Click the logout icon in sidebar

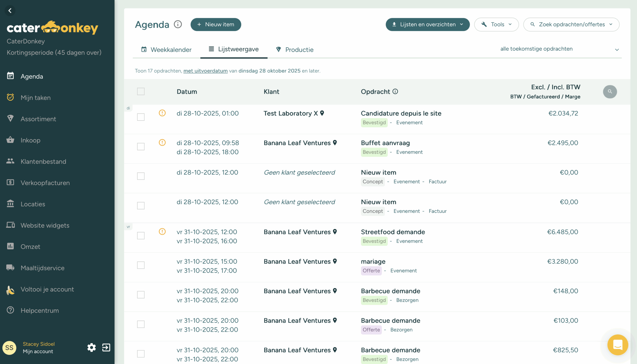click(x=106, y=348)
